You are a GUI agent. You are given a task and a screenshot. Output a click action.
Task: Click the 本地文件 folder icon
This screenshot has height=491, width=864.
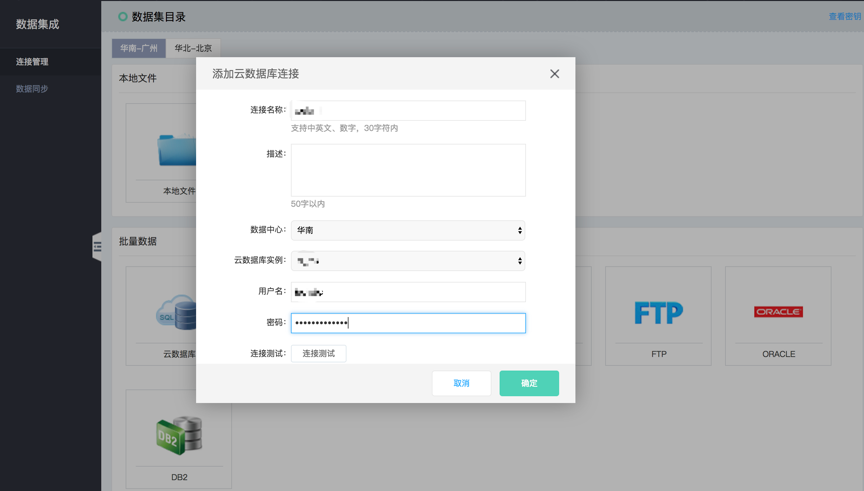point(176,149)
